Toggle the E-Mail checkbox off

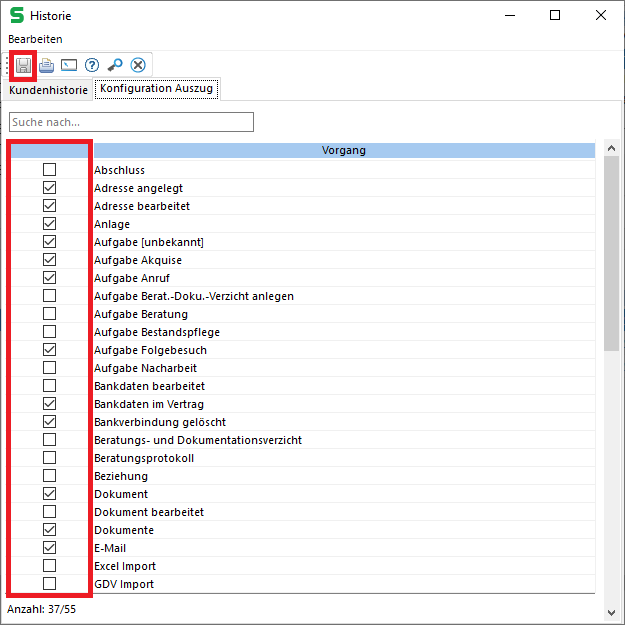tap(50, 548)
